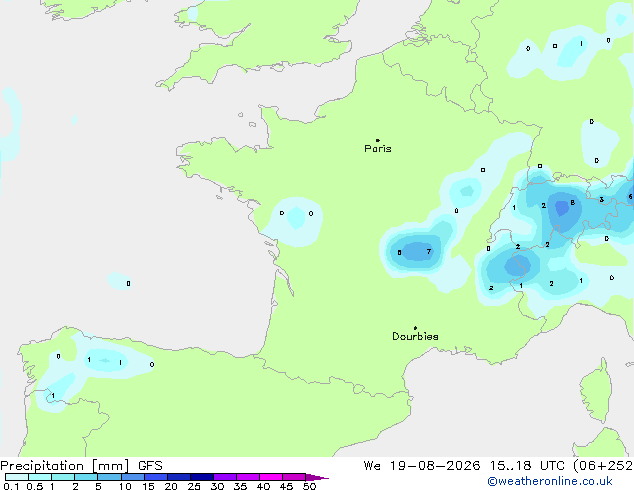Click the Dourbies city label

point(415,336)
